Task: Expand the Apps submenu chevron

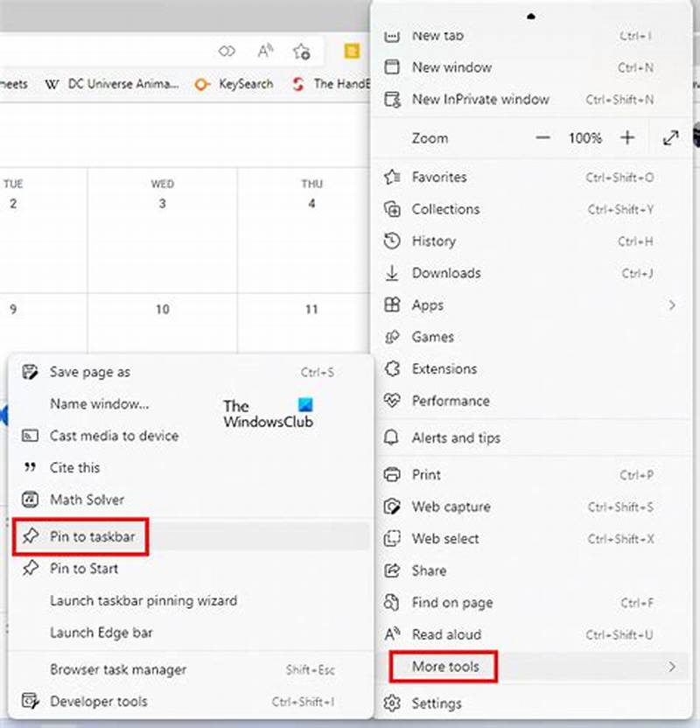Action: [x=672, y=305]
